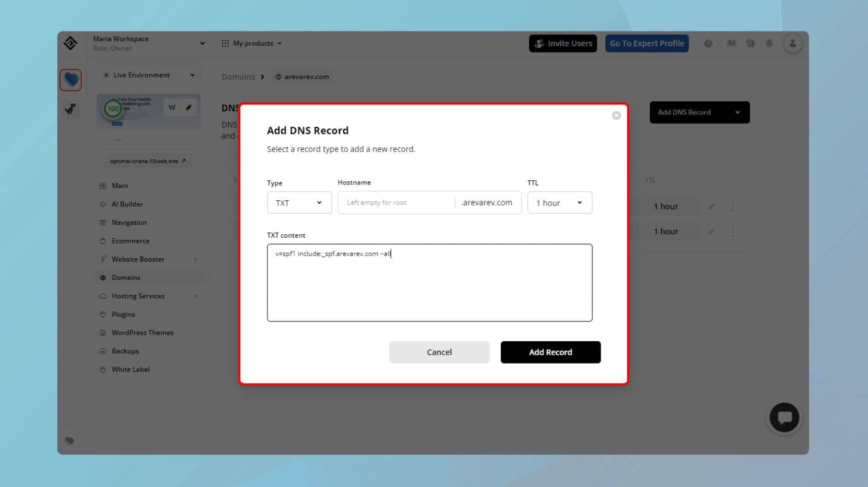Open the chat support bubble
This screenshot has height=487, width=868.
click(784, 417)
